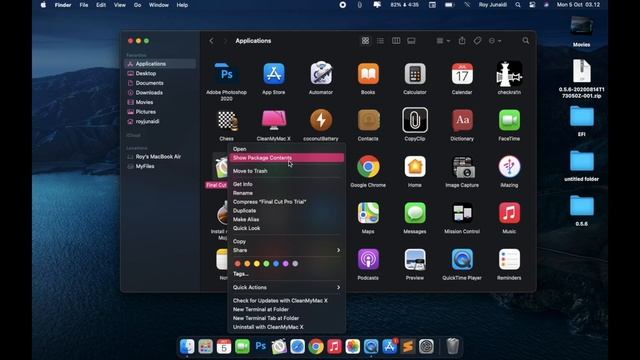Image resolution: width=640 pixels, height=360 pixels.
Task: Click the Finder search magnifier
Action: 526,41
